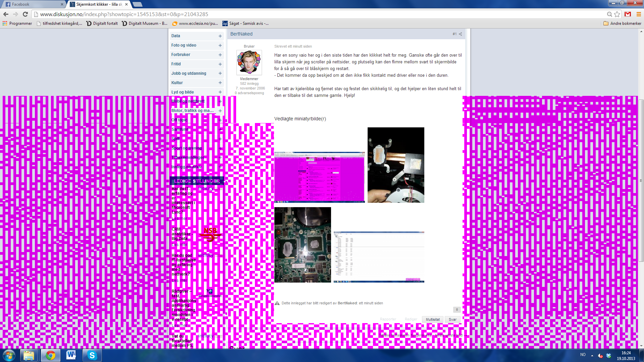This screenshot has width=644, height=362.
Task: Open the Chrome menu hamburger icon
Action: tap(639, 14)
